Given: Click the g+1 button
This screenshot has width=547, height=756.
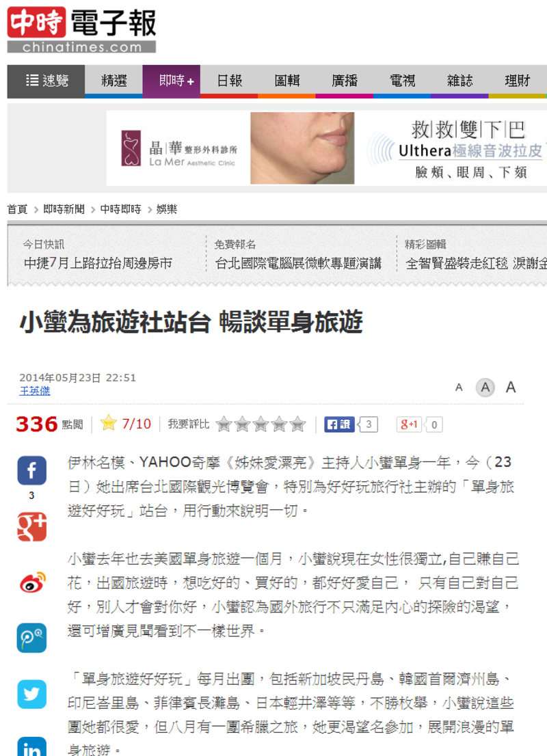Looking at the screenshot, I should [409, 424].
